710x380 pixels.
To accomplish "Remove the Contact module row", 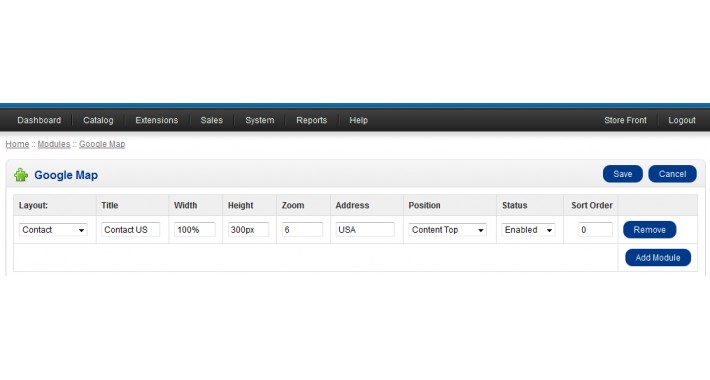I will pos(649,230).
